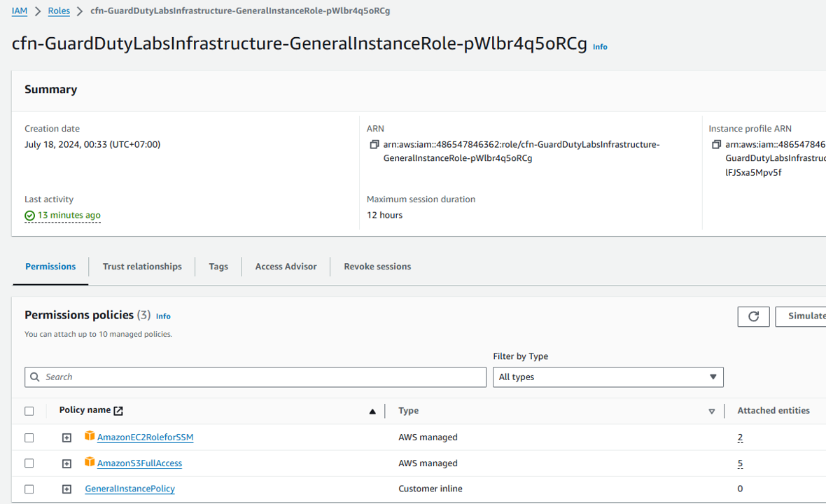
Task: Check the AmazonEC2RoleforSSM row checkbox
Action: (29, 437)
